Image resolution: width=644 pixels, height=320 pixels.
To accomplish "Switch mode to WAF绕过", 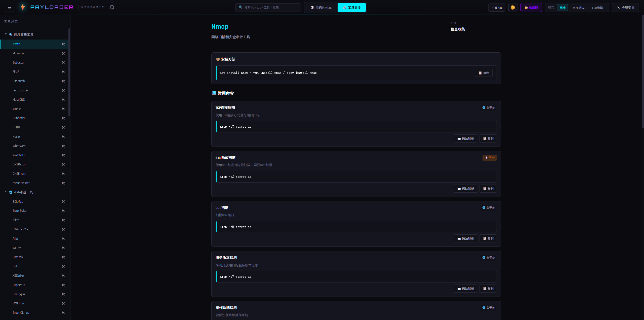I will point(579,8).
